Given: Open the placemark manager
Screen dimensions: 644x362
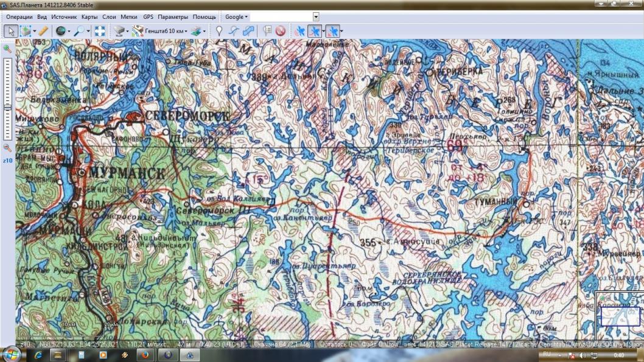Looking at the screenshot, I should pos(267,30).
